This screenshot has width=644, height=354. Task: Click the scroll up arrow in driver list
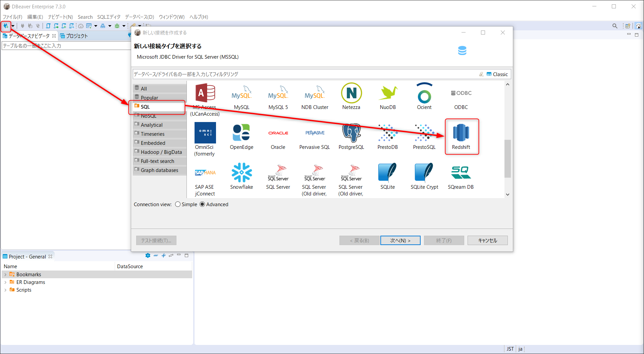coord(507,84)
